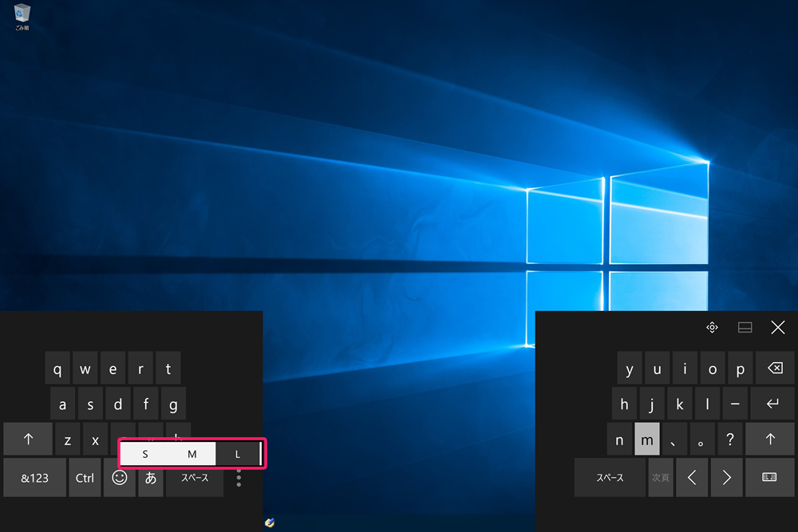Tap the u key
798x532 pixels.
(657, 368)
